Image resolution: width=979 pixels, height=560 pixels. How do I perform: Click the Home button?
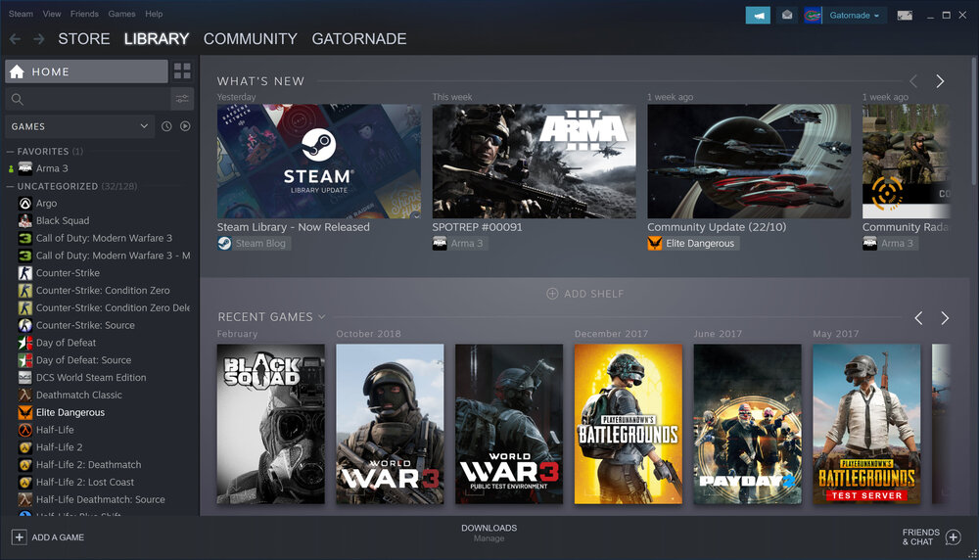click(x=86, y=71)
